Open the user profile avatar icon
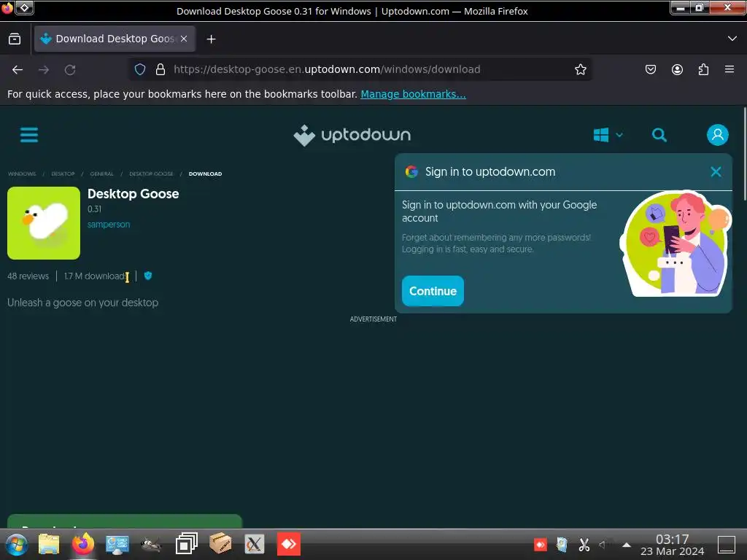747x560 pixels. click(x=718, y=135)
